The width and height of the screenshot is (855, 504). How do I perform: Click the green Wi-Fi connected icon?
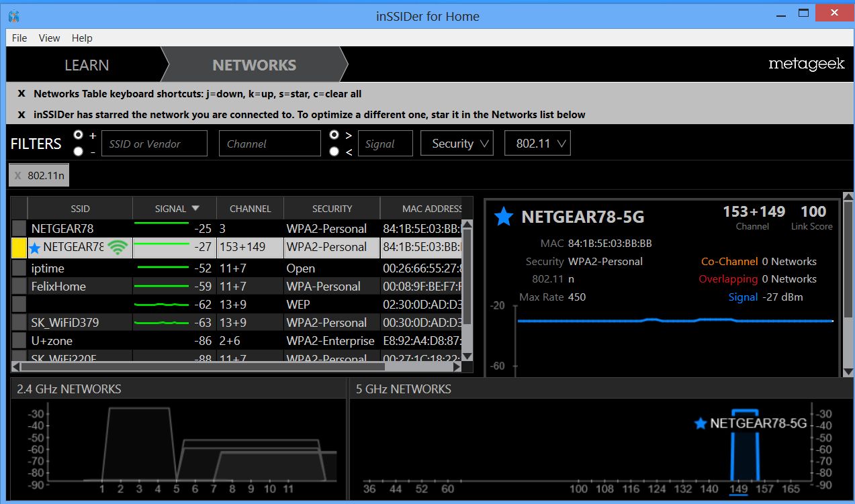pyautogui.click(x=118, y=248)
